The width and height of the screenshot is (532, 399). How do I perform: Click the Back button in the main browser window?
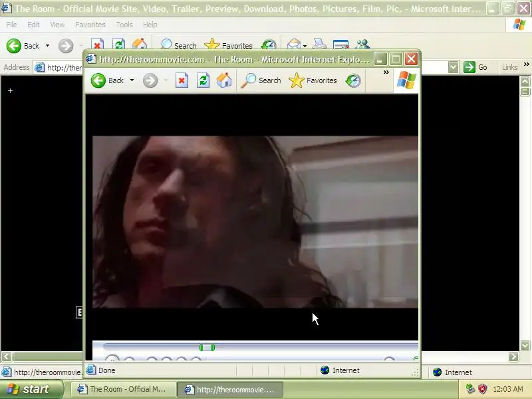(23, 46)
